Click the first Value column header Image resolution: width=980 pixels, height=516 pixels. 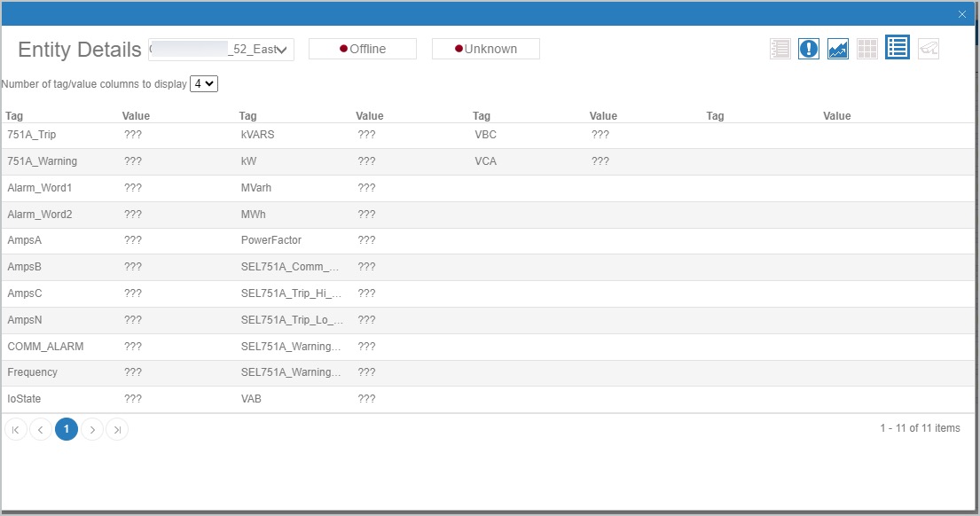pyautogui.click(x=136, y=116)
